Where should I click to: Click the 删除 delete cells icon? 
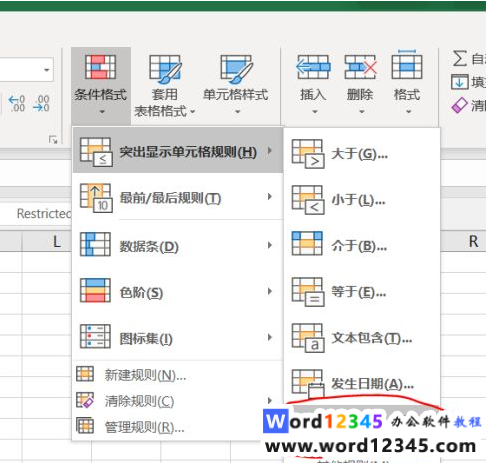(360, 67)
